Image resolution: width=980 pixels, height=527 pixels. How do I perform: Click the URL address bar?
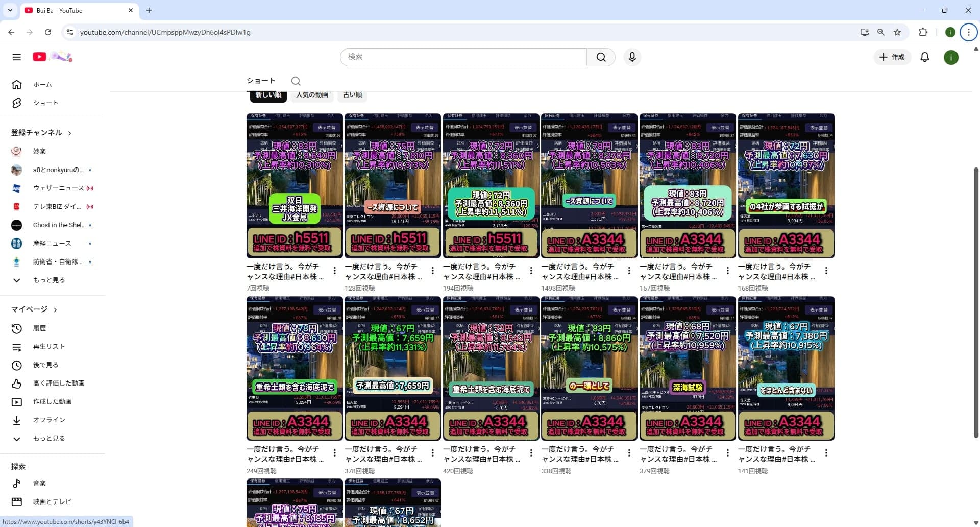pyautogui.click(x=459, y=32)
